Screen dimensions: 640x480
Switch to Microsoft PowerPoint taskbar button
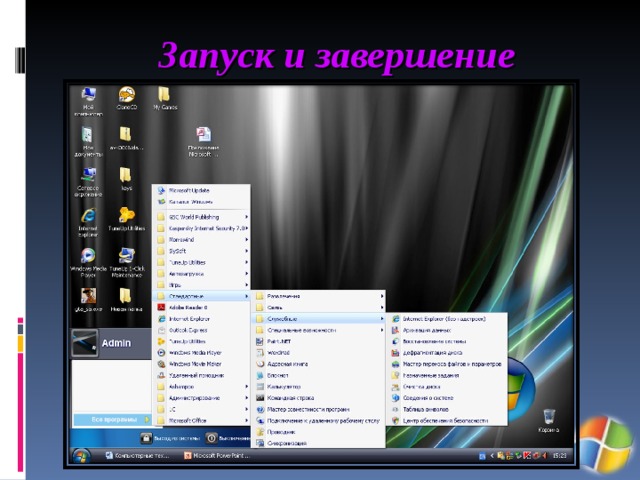[217, 456]
